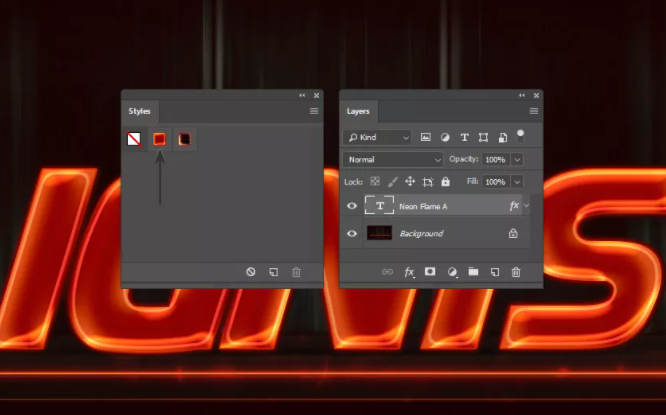Toggle layer filtering switch on or off

pos(520,137)
